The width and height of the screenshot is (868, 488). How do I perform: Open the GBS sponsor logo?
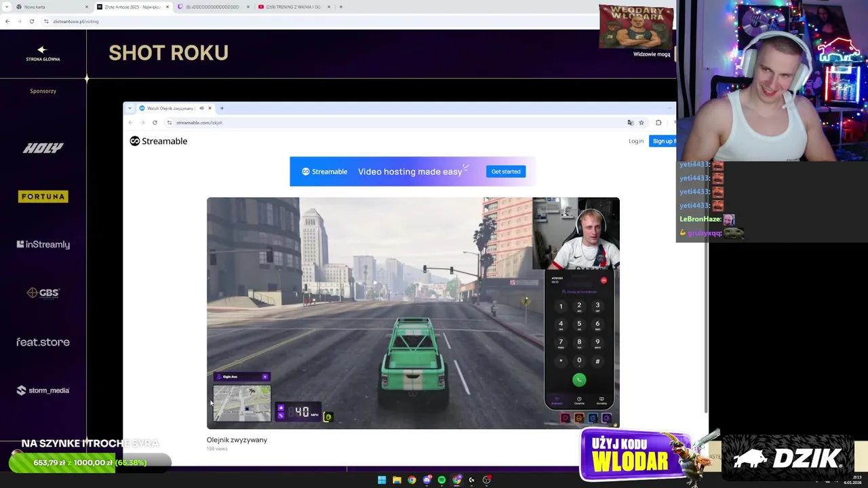pyautogui.click(x=43, y=293)
